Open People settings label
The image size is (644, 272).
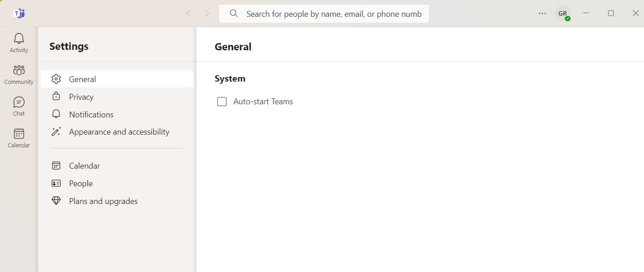[81, 183]
